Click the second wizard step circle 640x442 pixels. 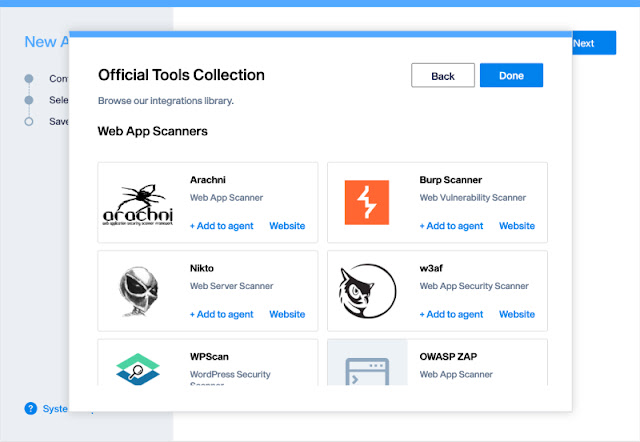(x=29, y=100)
